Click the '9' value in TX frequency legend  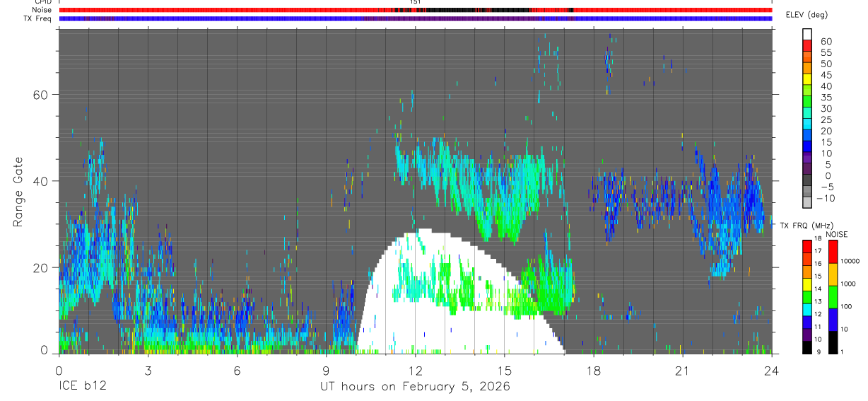[818, 352]
